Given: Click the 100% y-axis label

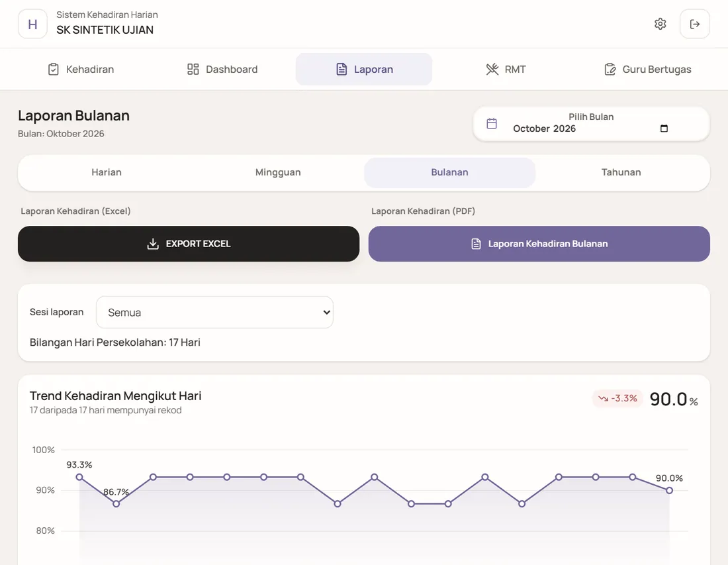Looking at the screenshot, I should 44,450.
